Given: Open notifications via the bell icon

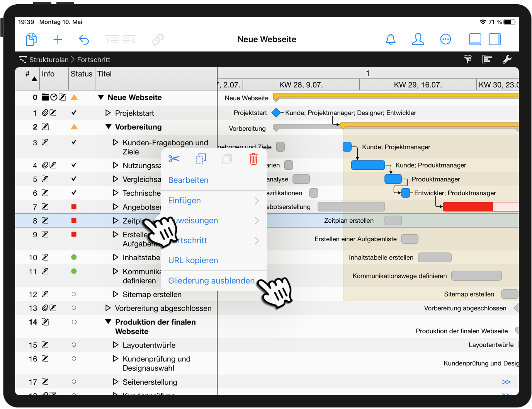Looking at the screenshot, I should point(391,39).
